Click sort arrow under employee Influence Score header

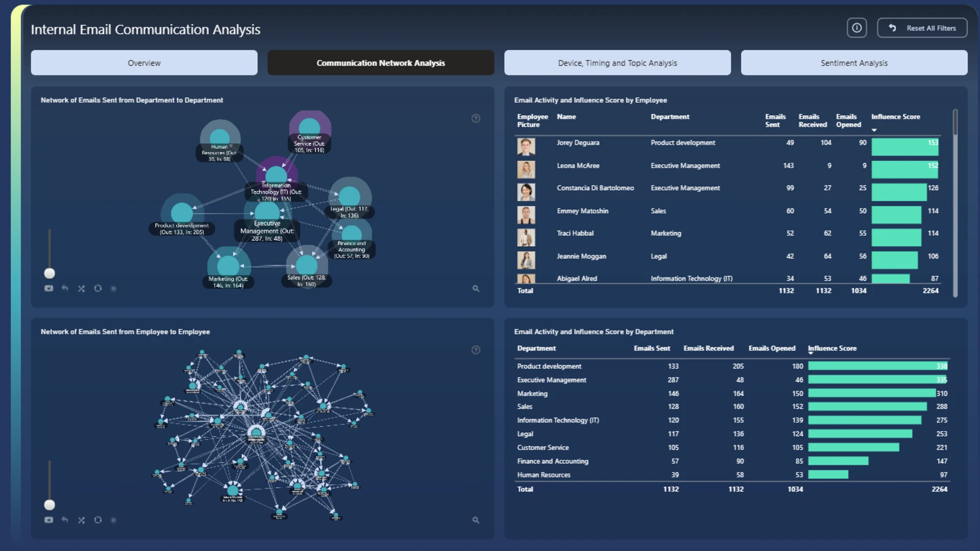[x=874, y=131]
